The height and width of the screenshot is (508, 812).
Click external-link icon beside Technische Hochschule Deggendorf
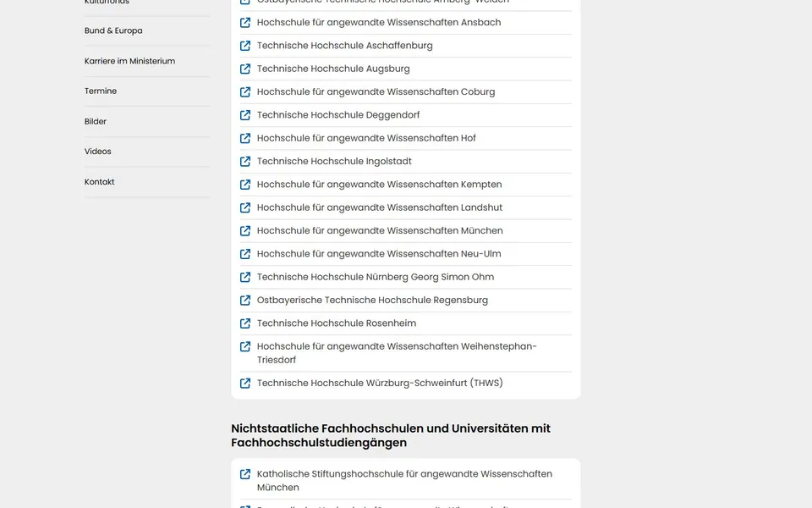(245, 115)
